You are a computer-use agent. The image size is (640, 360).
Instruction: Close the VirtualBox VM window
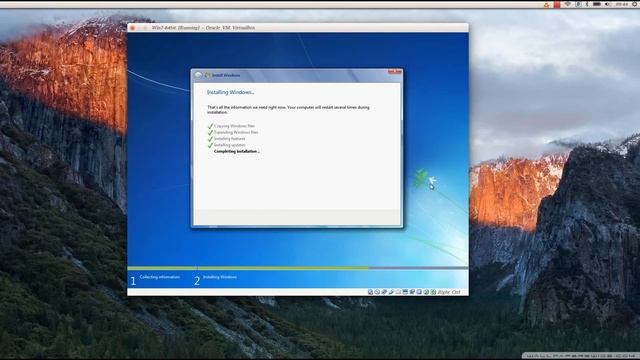(x=132, y=28)
